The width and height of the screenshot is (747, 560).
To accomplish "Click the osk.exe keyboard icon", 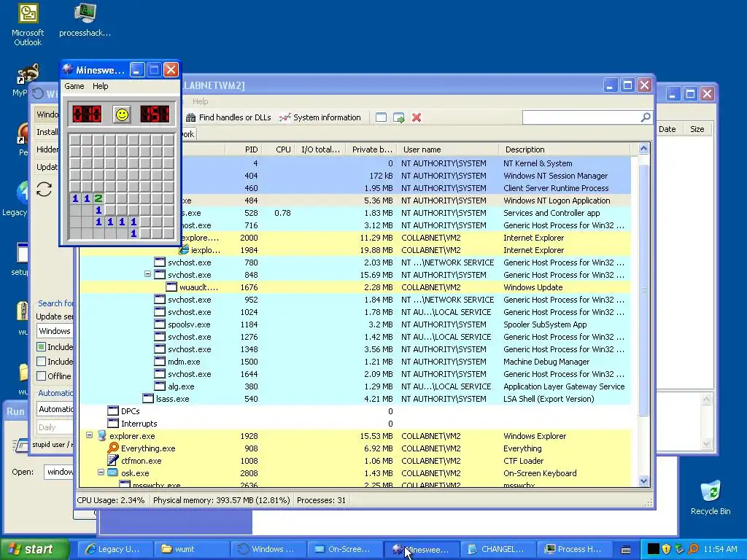I will click(113, 472).
